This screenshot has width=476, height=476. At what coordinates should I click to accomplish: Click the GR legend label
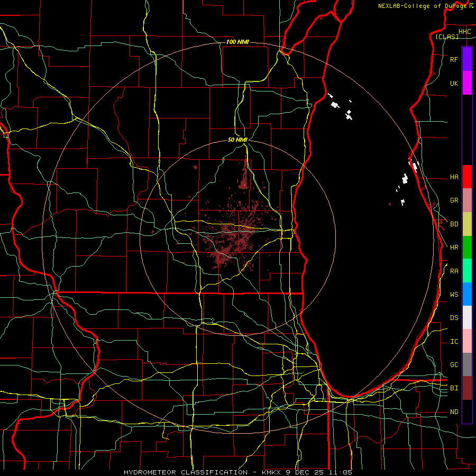(x=454, y=200)
